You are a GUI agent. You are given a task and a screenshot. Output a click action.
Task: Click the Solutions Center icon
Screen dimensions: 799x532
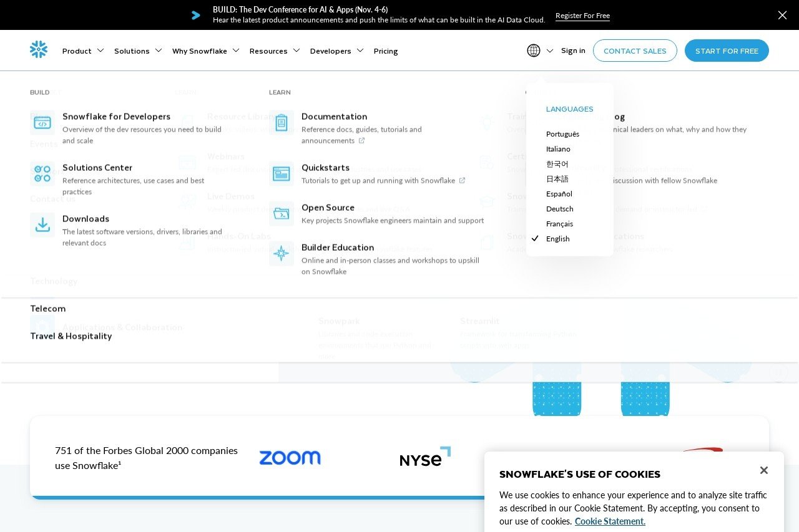pyautogui.click(x=42, y=174)
